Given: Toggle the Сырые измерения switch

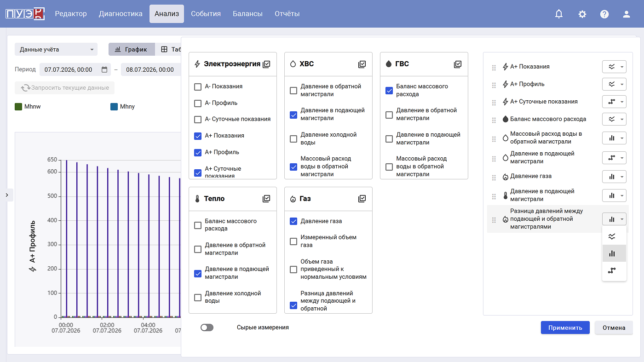Looking at the screenshot, I should point(207,328).
